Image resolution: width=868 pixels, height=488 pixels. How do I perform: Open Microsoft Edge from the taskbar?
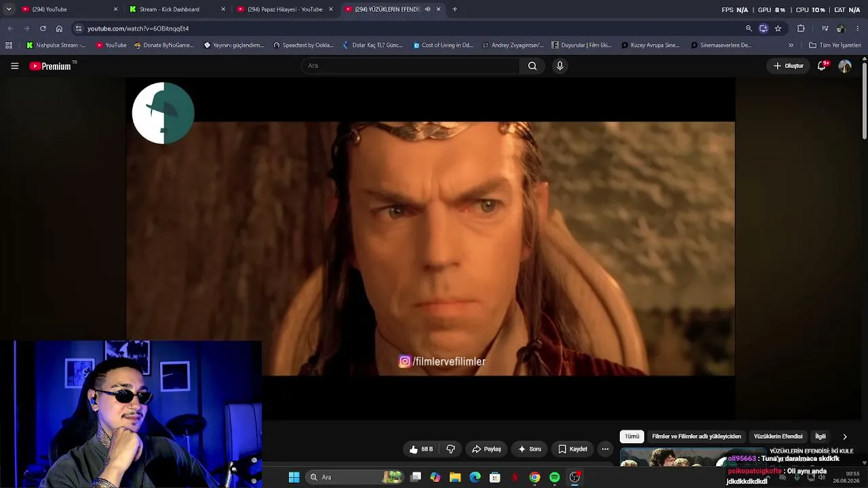click(475, 477)
